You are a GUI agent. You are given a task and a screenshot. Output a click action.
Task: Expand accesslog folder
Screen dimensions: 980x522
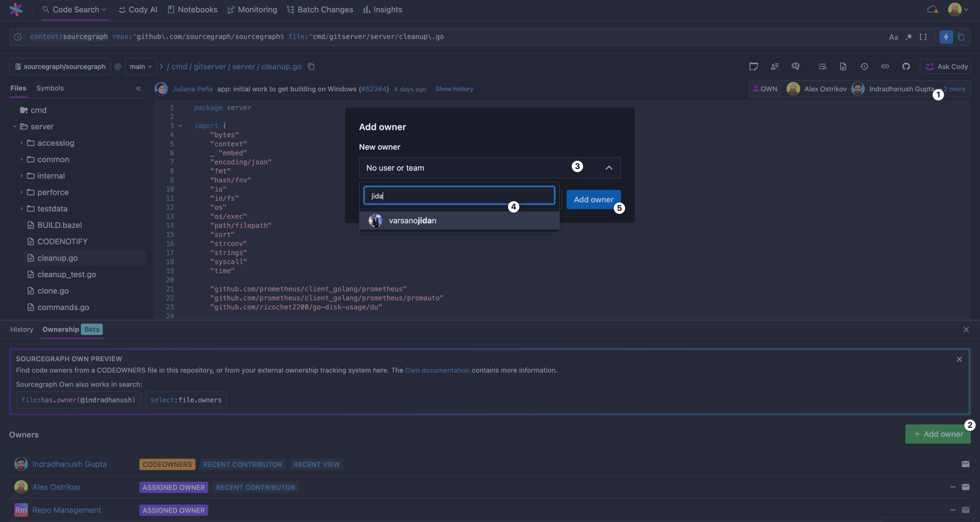[x=22, y=143]
